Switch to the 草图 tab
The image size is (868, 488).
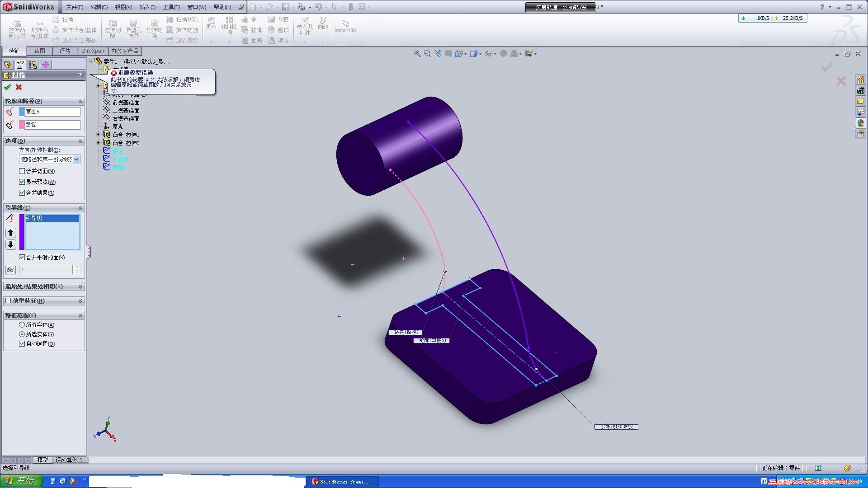point(40,51)
